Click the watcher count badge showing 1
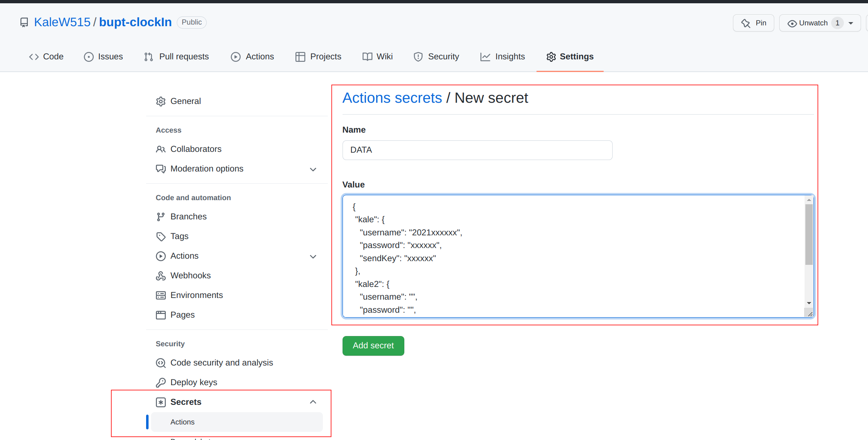Screen dimensions: 868x440 (x=837, y=23)
